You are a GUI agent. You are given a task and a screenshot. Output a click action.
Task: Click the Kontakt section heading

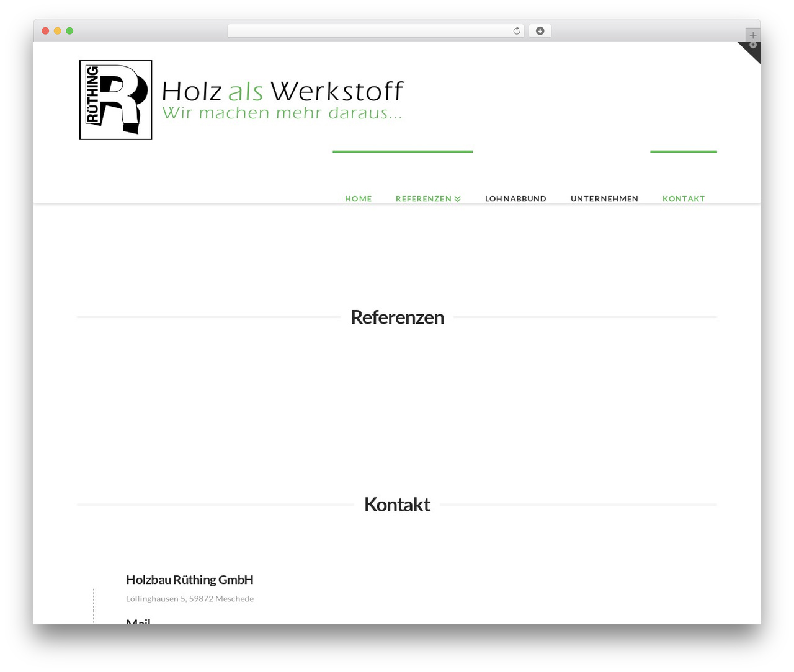397,505
